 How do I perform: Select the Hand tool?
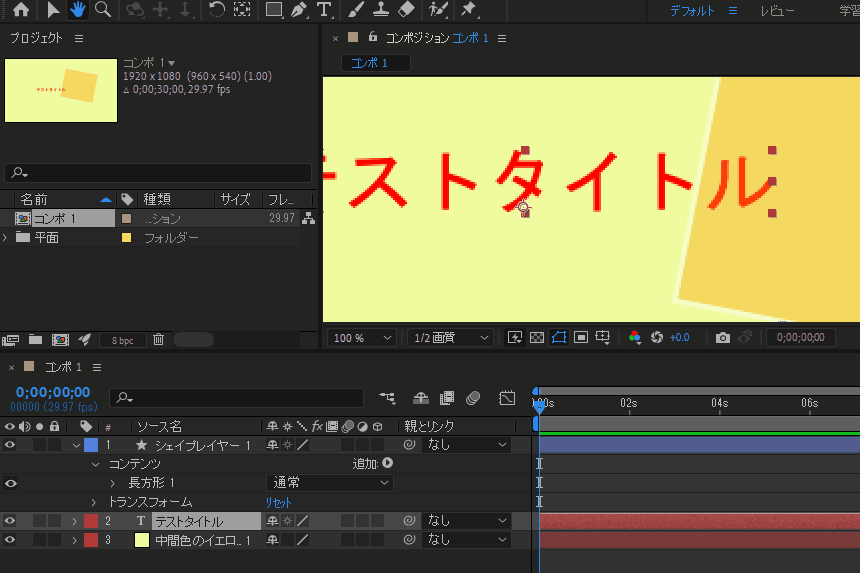pyautogui.click(x=78, y=9)
